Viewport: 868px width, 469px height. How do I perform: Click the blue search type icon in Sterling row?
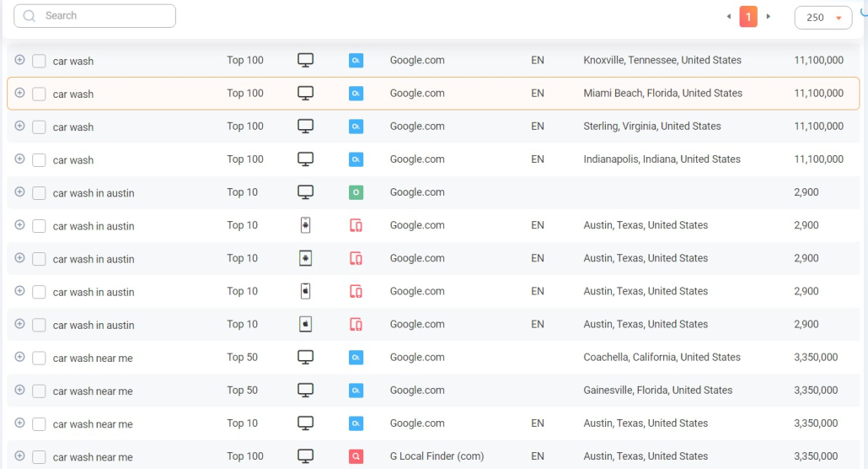click(x=356, y=127)
